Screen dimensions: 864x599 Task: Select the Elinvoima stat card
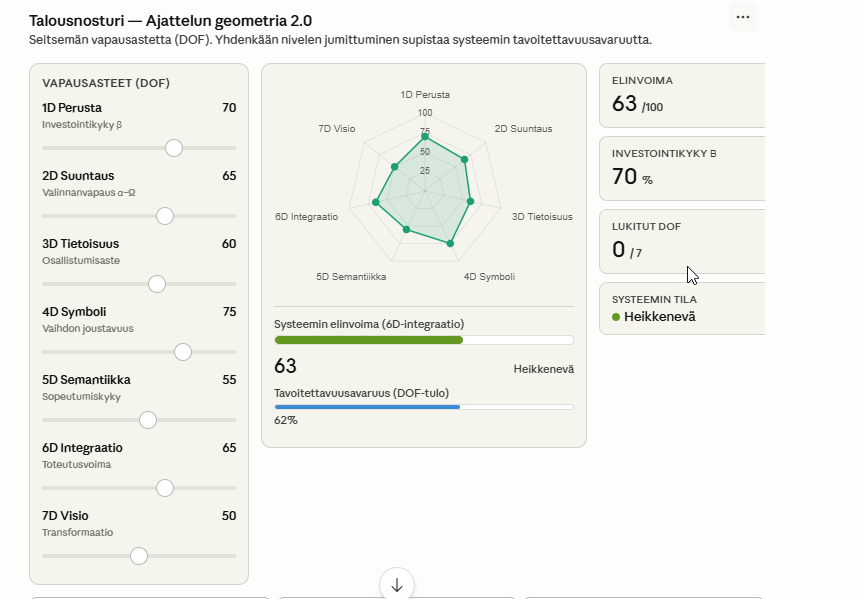tap(682, 96)
